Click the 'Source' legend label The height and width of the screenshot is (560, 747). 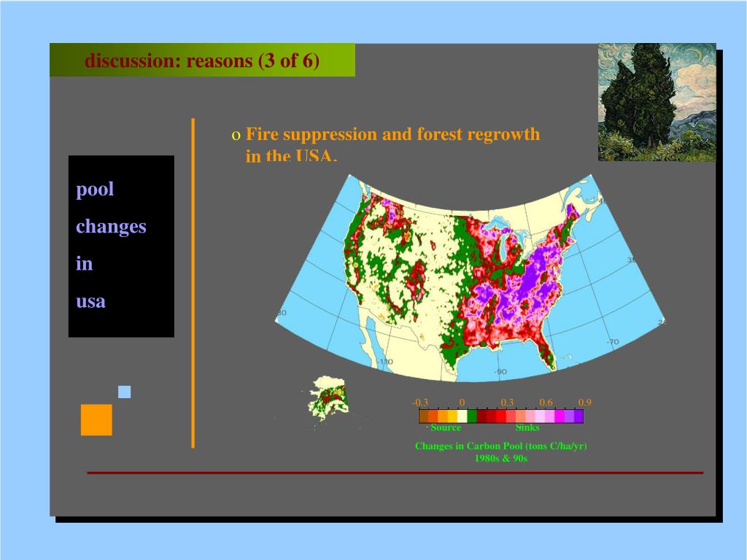point(446,427)
